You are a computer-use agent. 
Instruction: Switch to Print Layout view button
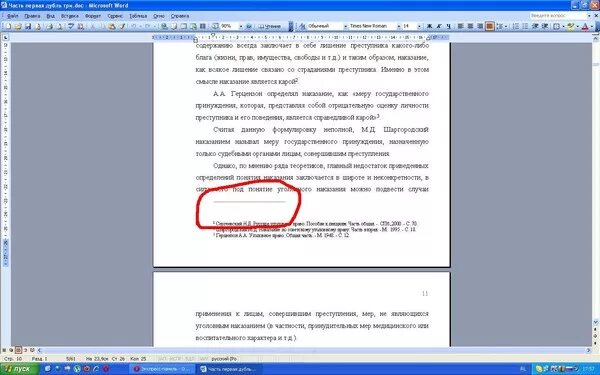click(x=18, y=350)
